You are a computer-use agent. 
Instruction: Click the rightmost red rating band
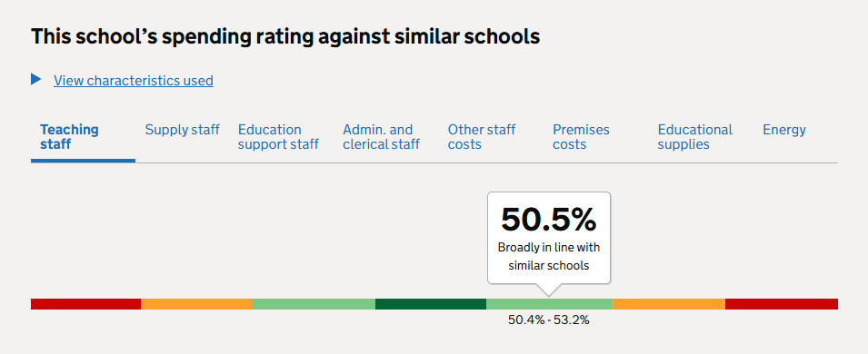tap(782, 304)
